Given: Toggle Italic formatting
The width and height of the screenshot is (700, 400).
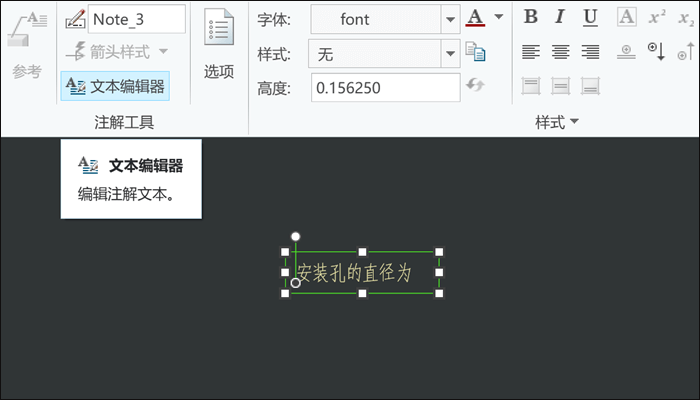Looking at the screenshot, I should point(559,17).
